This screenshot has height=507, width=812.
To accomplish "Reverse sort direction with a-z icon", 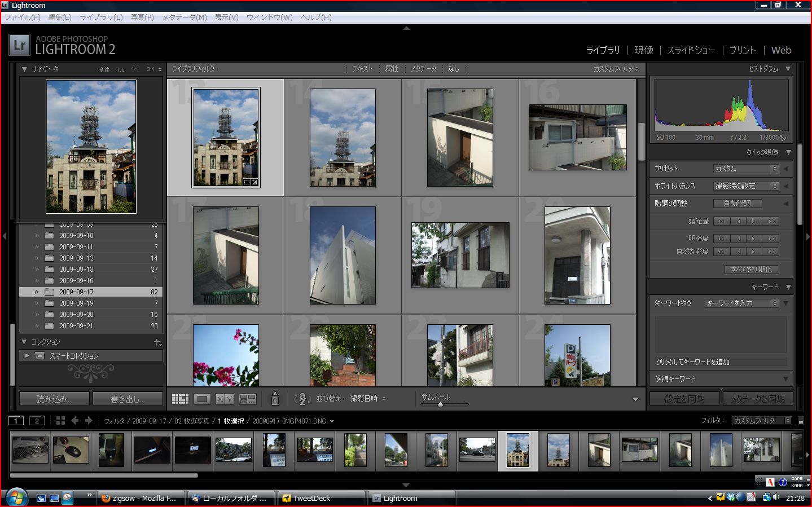I will tap(302, 399).
